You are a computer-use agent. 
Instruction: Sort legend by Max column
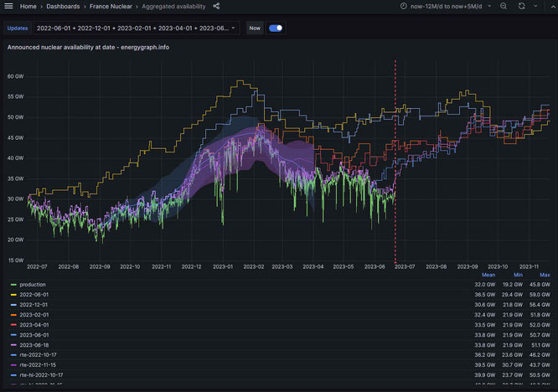click(x=545, y=275)
